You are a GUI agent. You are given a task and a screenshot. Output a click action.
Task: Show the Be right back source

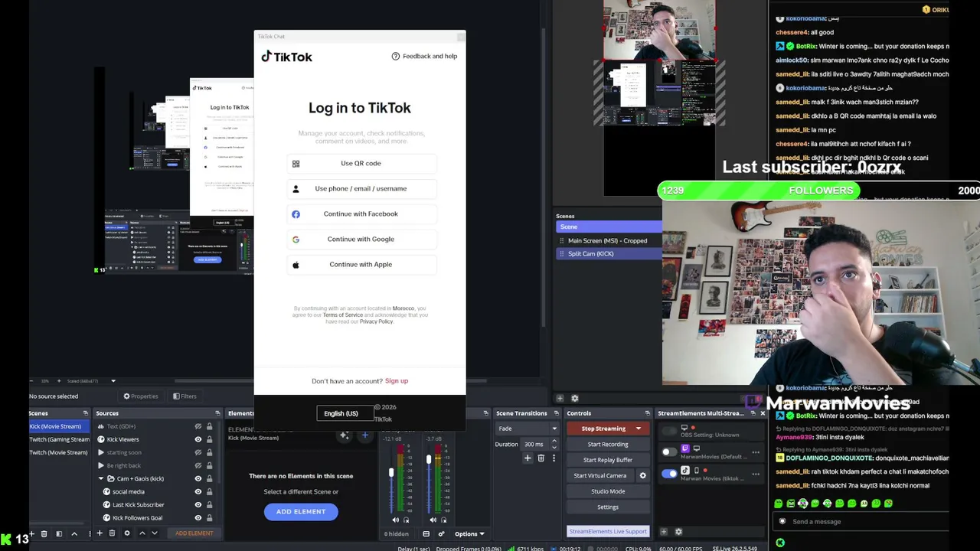(198, 465)
